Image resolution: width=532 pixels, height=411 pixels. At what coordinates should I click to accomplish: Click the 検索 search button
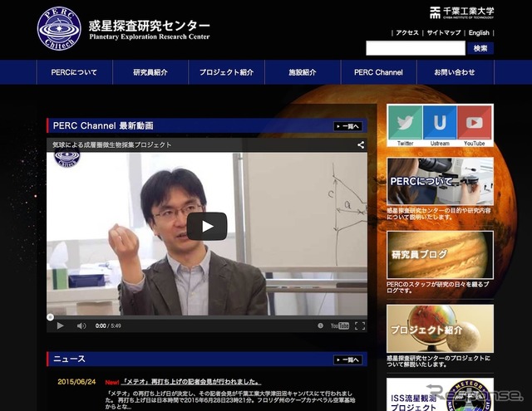click(480, 48)
